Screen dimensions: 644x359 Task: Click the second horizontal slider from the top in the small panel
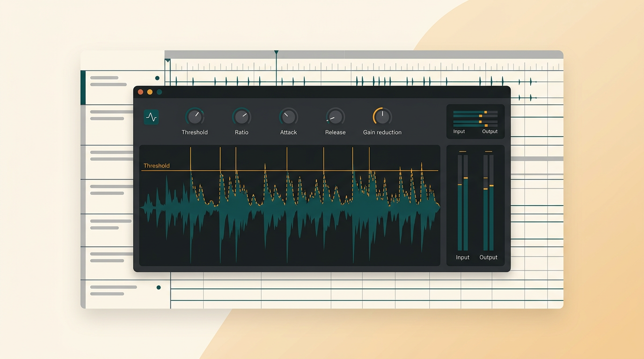pyautogui.click(x=475, y=116)
